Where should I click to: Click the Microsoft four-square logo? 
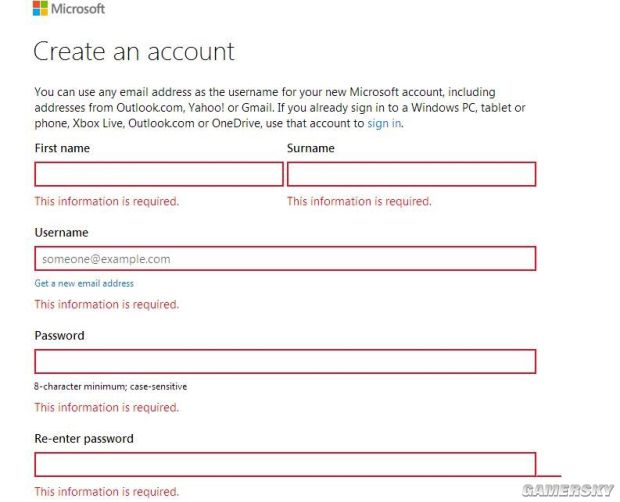tap(40, 10)
